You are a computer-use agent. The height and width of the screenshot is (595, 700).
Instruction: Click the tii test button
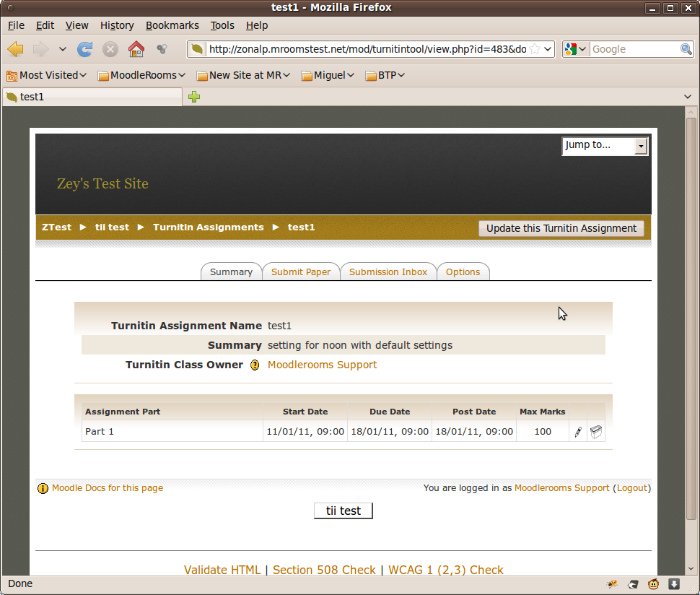click(343, 511)
